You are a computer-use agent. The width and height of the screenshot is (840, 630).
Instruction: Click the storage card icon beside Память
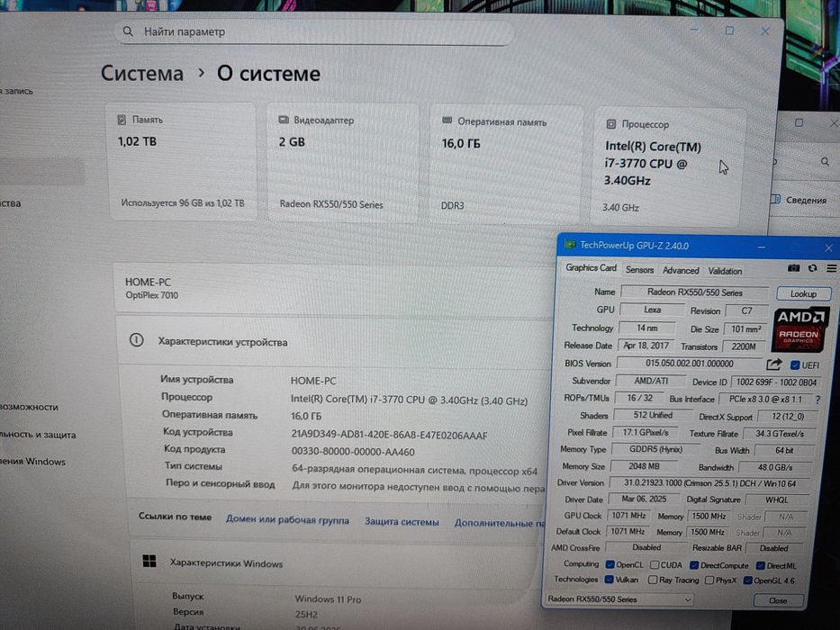(122, 120)
